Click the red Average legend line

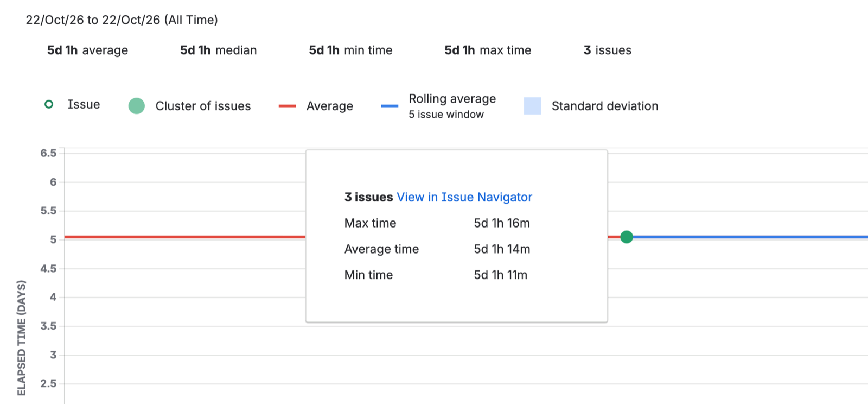tap(287, 106)
